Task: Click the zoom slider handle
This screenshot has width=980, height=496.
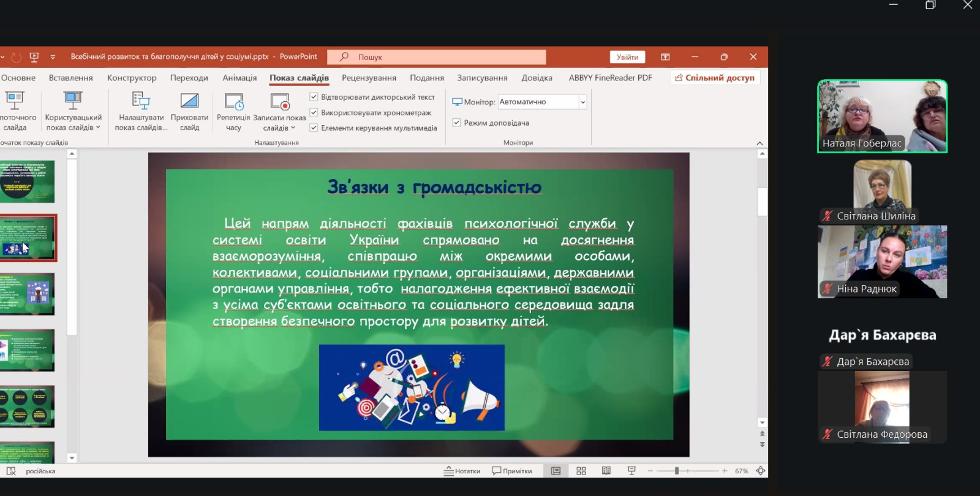Action: click(677, 471)
